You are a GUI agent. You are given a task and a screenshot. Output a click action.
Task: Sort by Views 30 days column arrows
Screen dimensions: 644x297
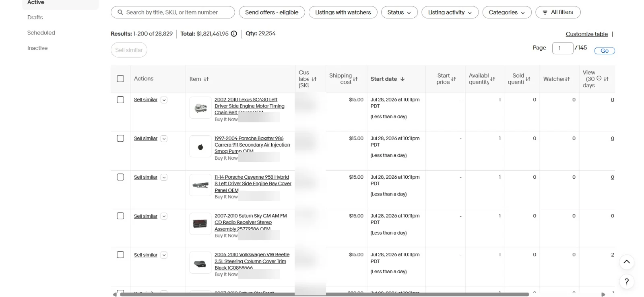click(606, 79)
